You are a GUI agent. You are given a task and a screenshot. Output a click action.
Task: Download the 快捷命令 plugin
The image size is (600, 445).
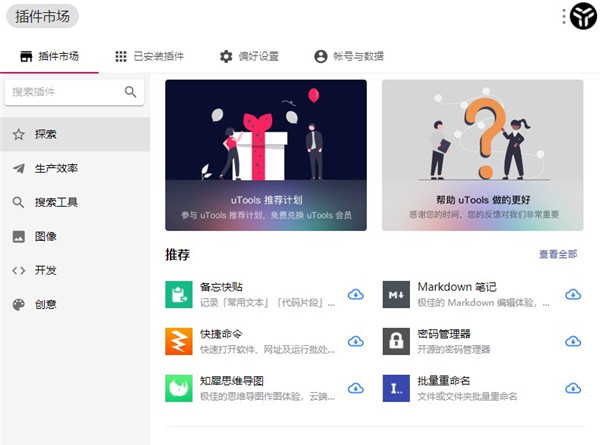click(356, 341)
